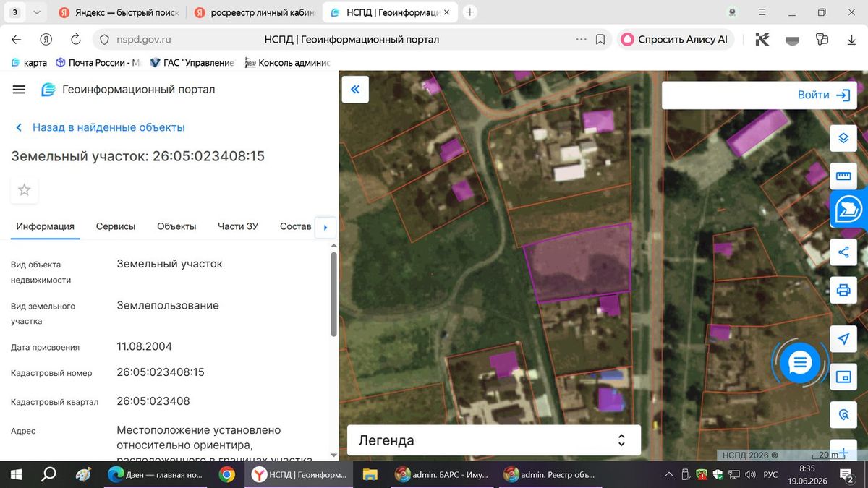Open the Состав tab
The image size is (868, 488).
[x=296, y=226]
